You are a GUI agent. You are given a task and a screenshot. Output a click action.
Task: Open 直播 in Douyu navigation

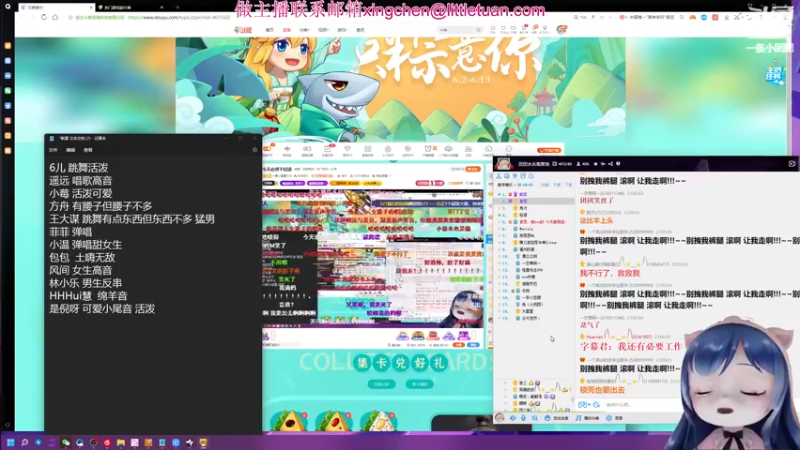286,30
